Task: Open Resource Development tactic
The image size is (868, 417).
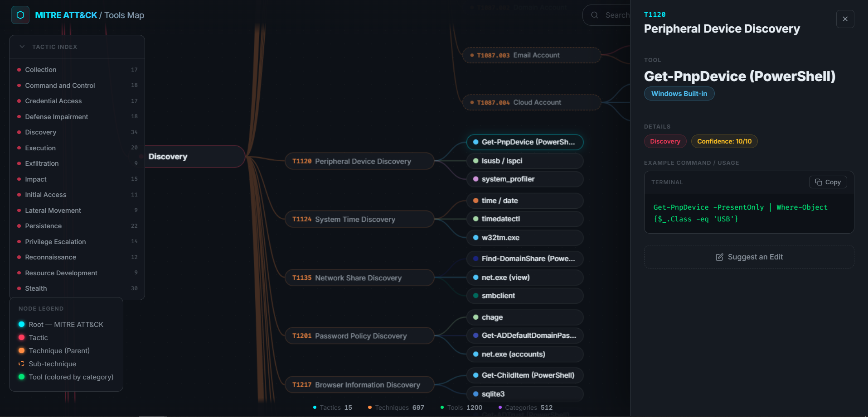Action: (x=77, y=273)
